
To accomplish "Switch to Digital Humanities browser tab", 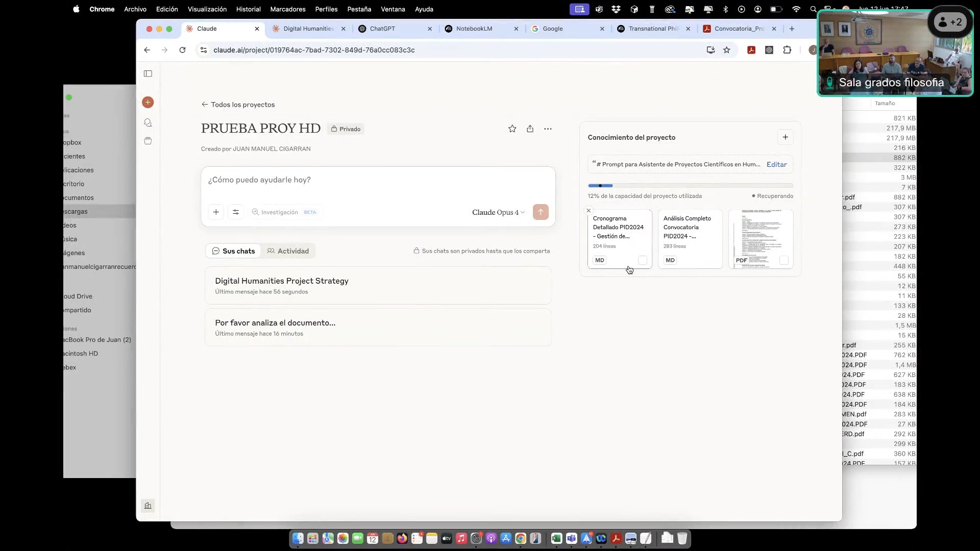I will coord(308,29).
